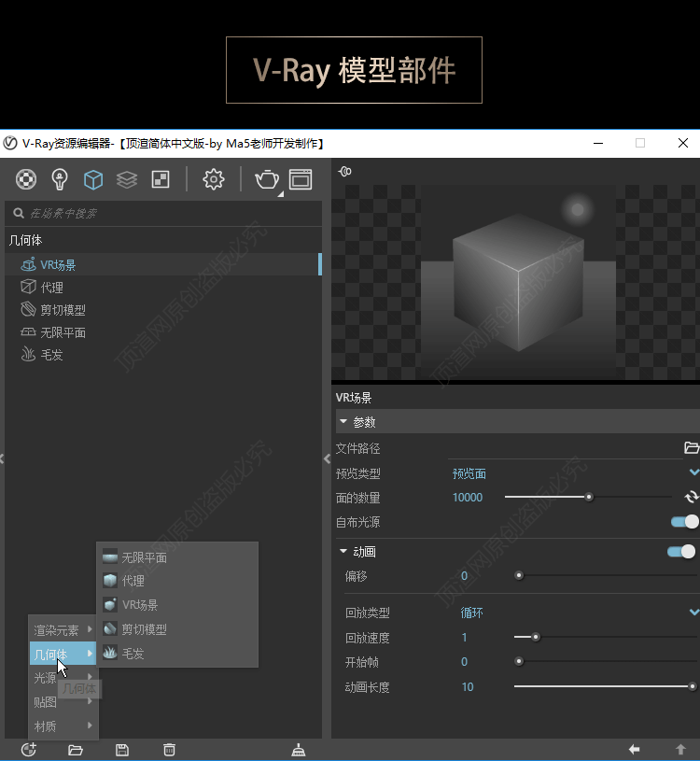Image resolution: width=700 pixels, height=761 pixels.
Task: Open the render dropdown corner arrow under teapot
Action: click(280, 194)
